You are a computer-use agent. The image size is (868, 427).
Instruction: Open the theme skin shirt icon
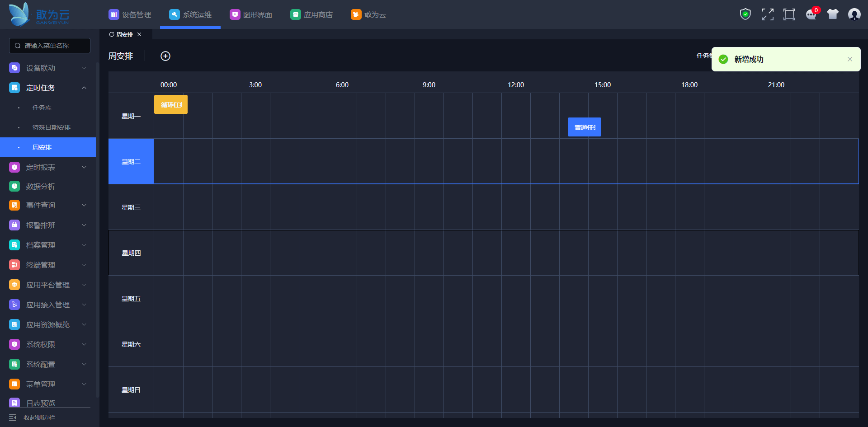coord(832,14)
